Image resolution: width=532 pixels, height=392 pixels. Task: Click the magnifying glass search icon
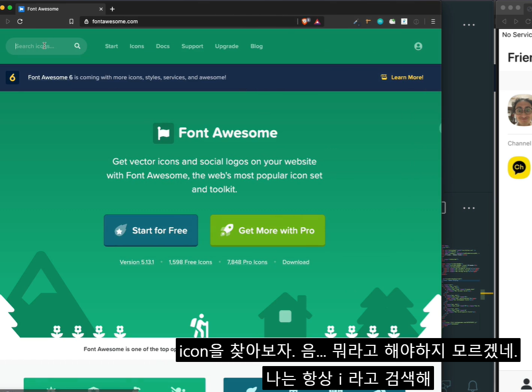(x=77, y=46)
